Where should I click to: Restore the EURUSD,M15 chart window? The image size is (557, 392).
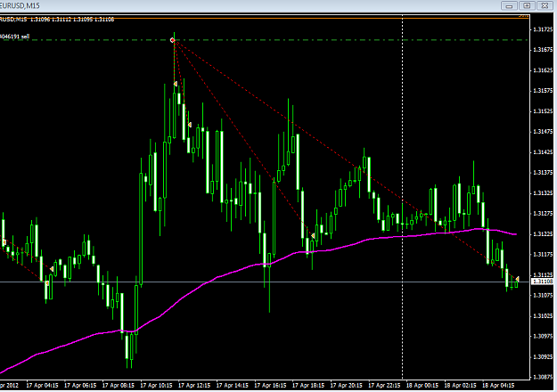[527, 5]
